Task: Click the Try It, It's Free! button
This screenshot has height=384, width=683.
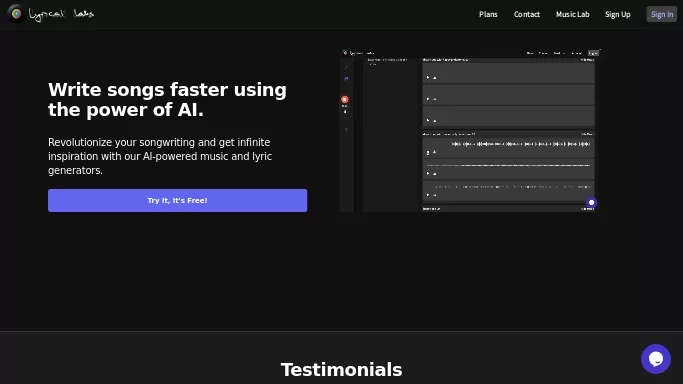Action: pos(177,200)
